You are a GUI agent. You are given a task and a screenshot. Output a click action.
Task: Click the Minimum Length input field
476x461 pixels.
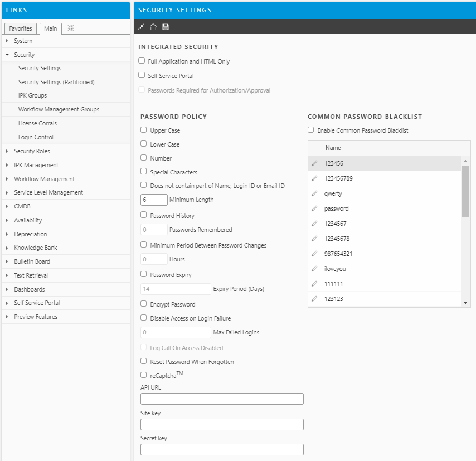click(154, 200)
